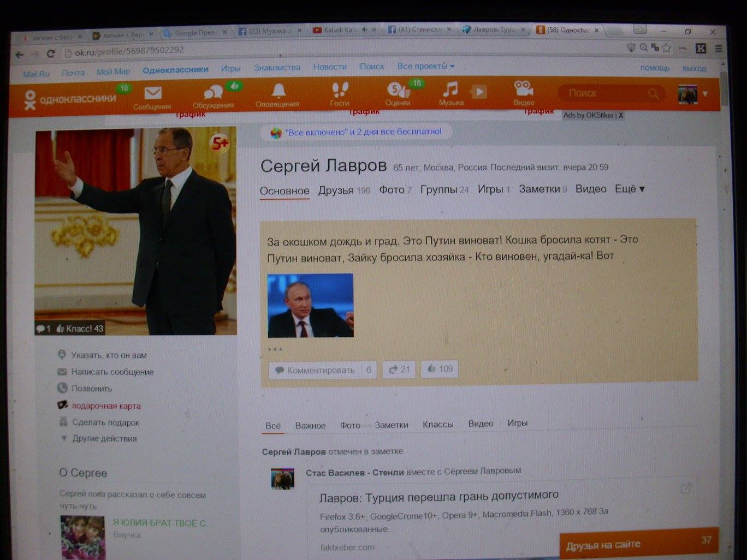747x560 pixels.
Task: Open the Игры 1 profile tab
Action: tap(494, 189)
